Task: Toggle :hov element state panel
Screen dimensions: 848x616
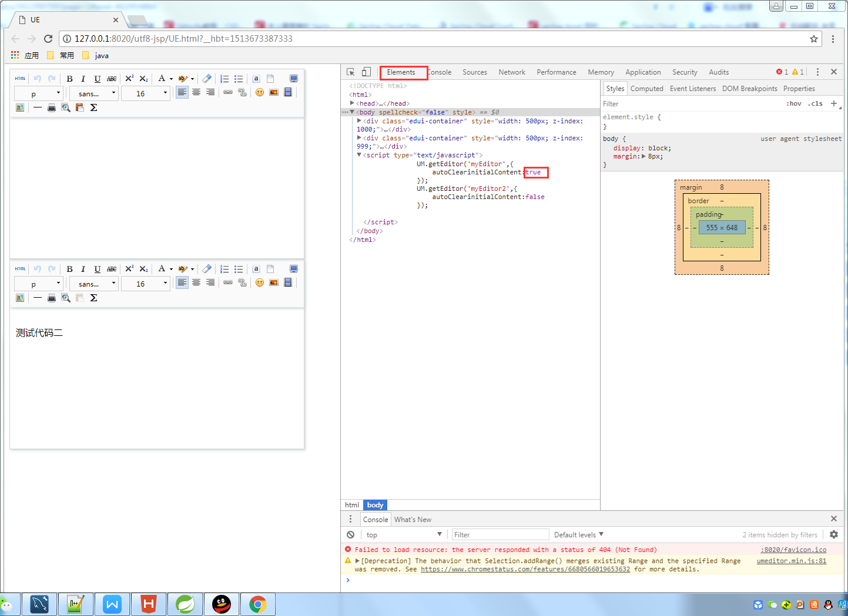Action: tap(794, 103)
